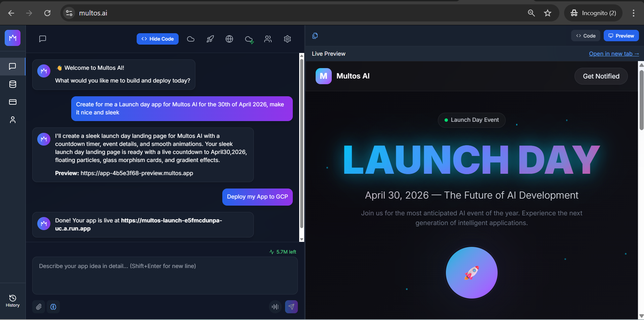Click the brain icon below the prompt box

pos(53,307)
